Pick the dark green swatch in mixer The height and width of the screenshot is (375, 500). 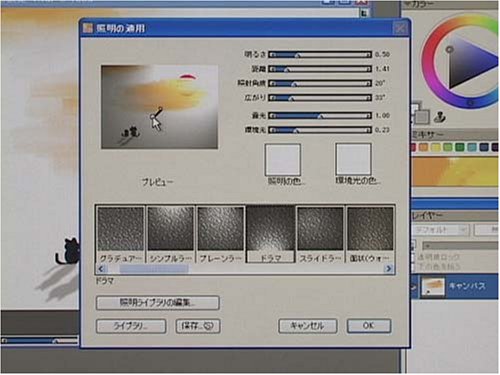[x=460, y=147]
